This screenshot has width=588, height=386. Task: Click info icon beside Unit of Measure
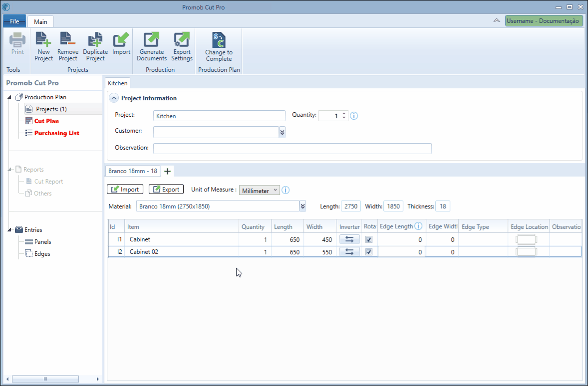(286, 190)
